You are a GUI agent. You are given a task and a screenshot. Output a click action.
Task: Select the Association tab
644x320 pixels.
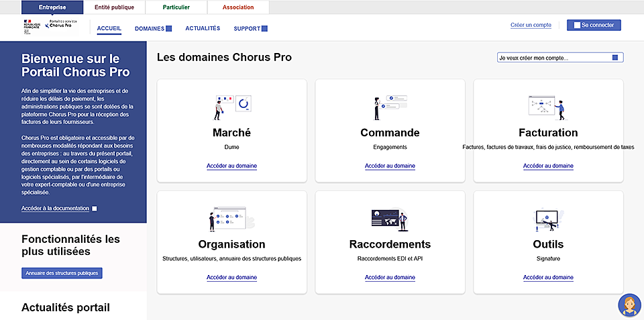tap(238, 7)
